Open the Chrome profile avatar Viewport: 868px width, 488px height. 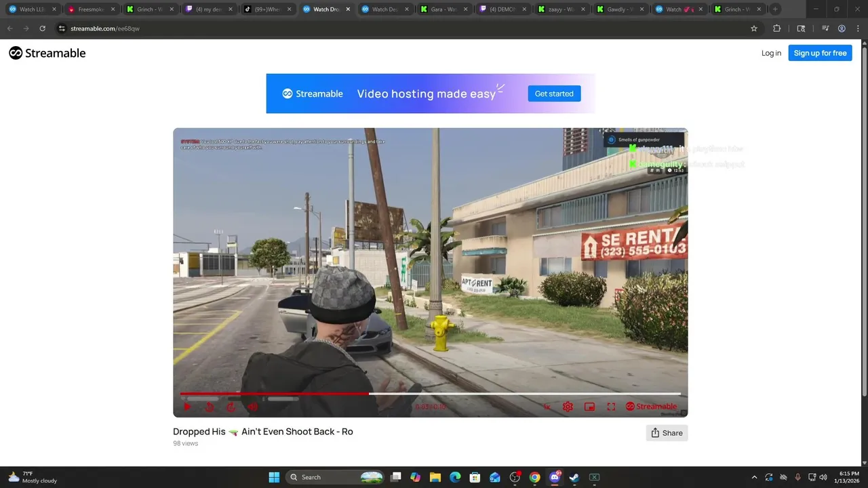(842, 28)
